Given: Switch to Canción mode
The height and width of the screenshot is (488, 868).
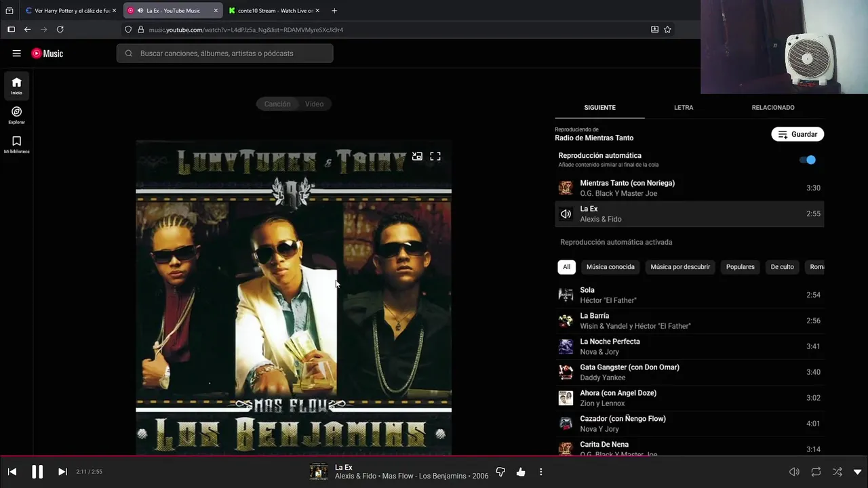Looking at the screenshot, I should coord(277,104).
